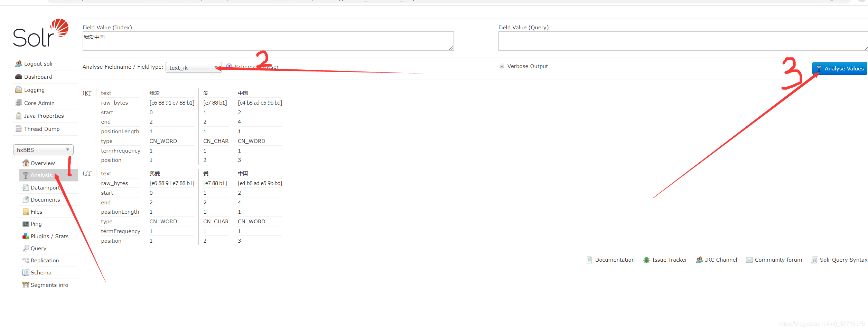Open the Logging menu item
Viewport: 868px width, 330px height.
tap(34, 90)
